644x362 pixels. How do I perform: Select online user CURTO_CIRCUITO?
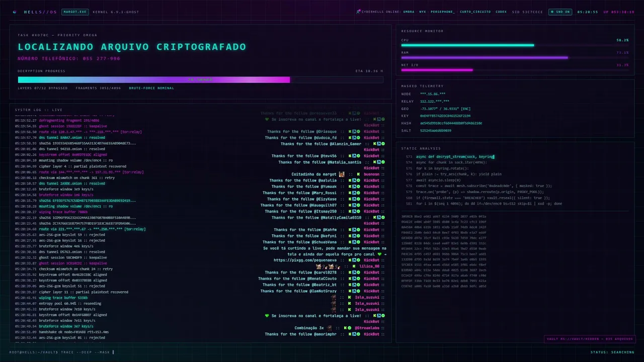(x=475, y=12)
